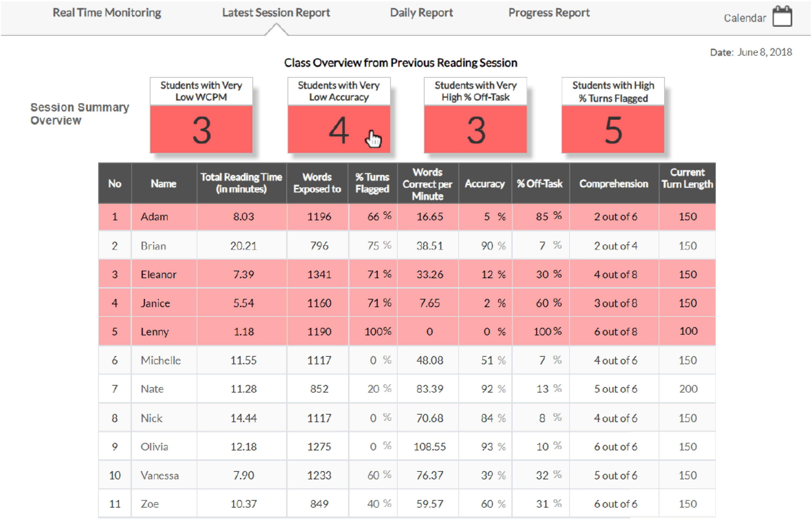Select the Latest Session Report tab
The width and height of the screenshot is (812, 521).
pyautogui.click(x=276, y=12)
